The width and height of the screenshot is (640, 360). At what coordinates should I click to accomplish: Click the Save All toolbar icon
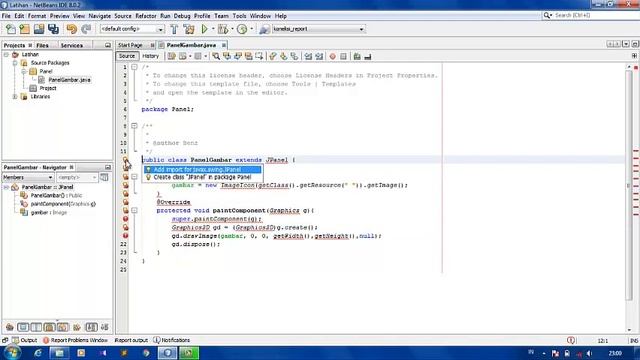tap(53, 29)
